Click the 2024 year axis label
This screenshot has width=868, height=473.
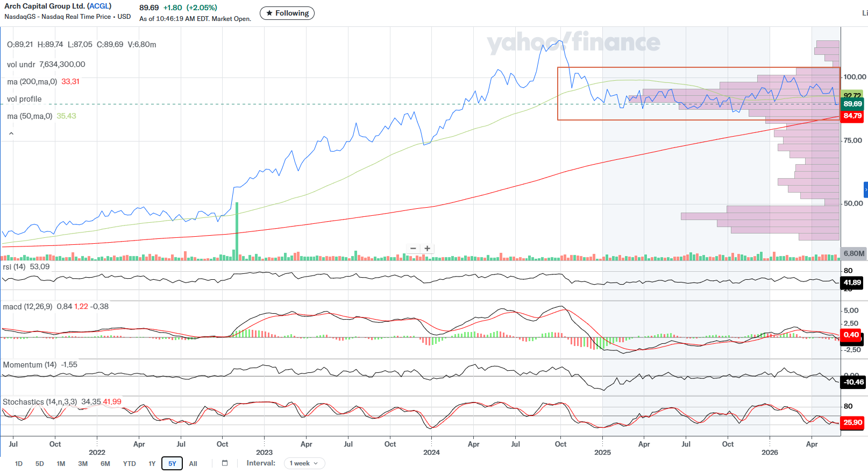pos(431,453)
